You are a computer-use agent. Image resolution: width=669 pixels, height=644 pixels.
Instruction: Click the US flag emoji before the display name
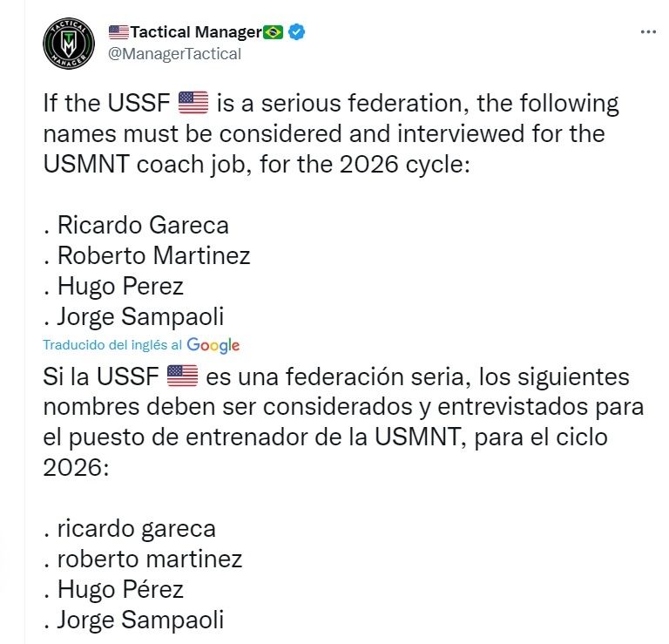coord(118,33)
